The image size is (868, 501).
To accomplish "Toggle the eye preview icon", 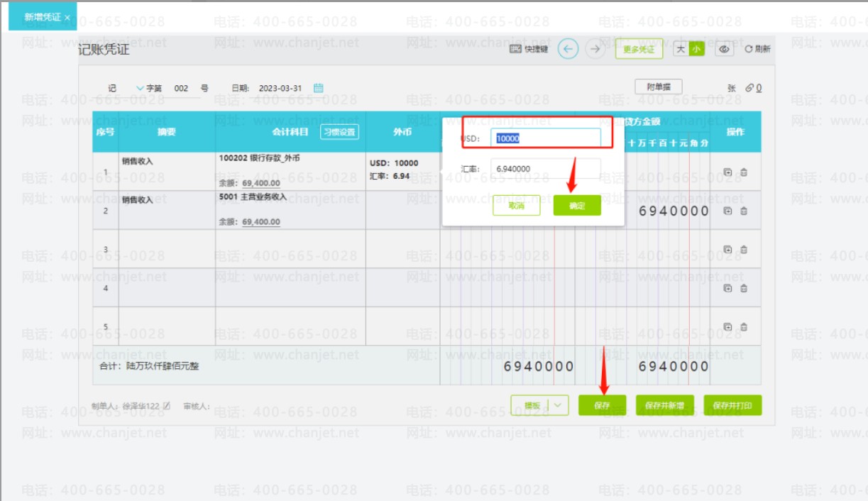I will (724, 49).
